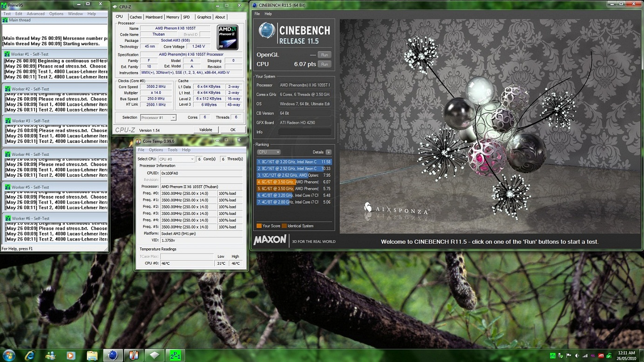Switch to CPU-Z SPD tab

click(x=187, y=17)
